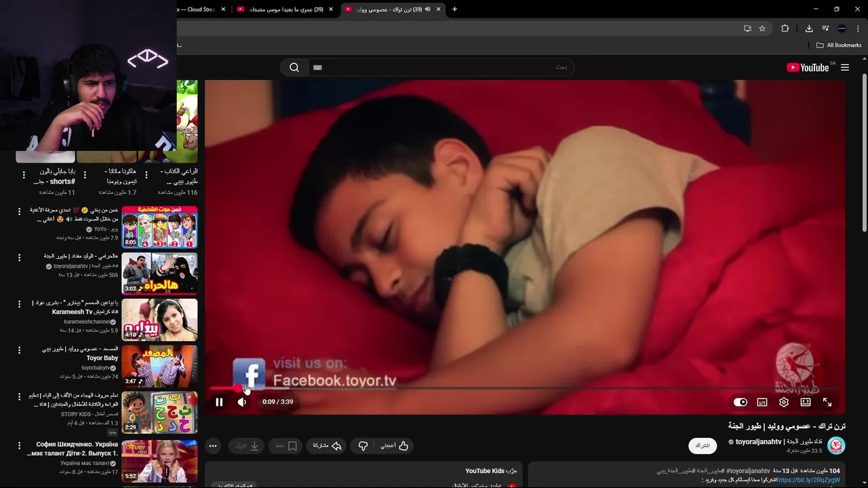The width and height of the screenshot is (868, 488).
Task: Open options menu for the Toyor Baby video
Action: (19, 350)
